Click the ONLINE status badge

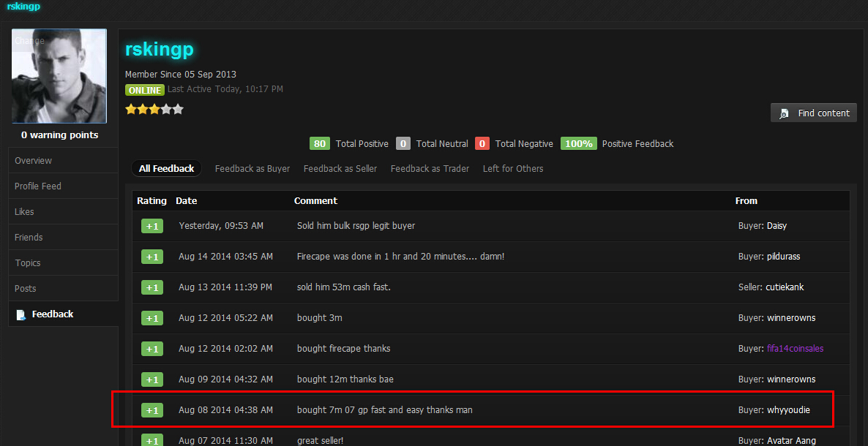tap(144, 90)
